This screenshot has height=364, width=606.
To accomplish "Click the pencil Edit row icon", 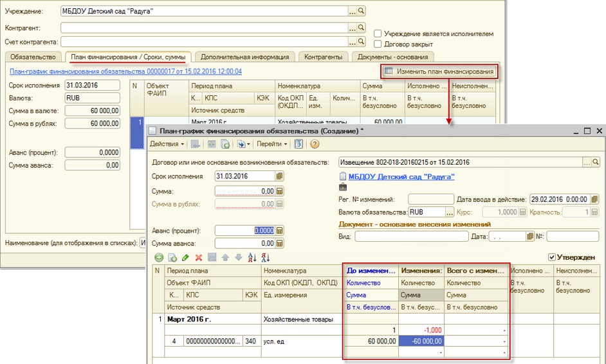I will [x=185, y=257].
